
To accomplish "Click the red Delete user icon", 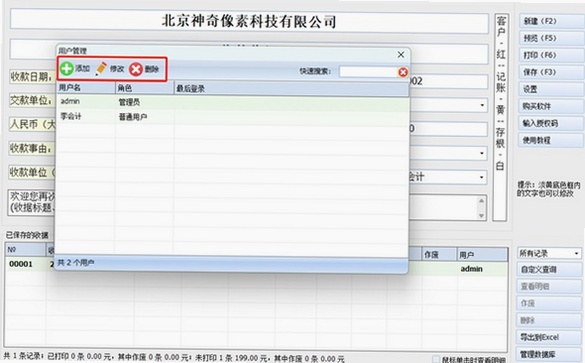I will click(136, 69).
